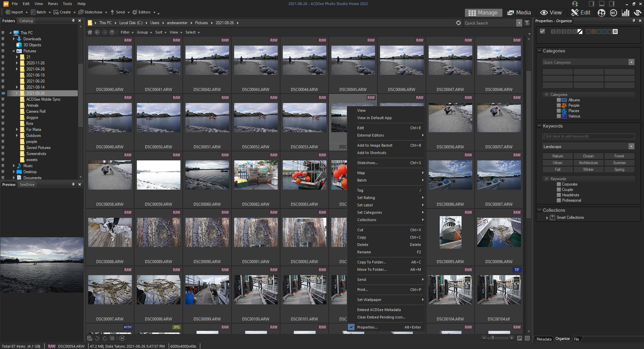
Task: Click the refresh icon beside Quick Search
Action: (459, 23)
